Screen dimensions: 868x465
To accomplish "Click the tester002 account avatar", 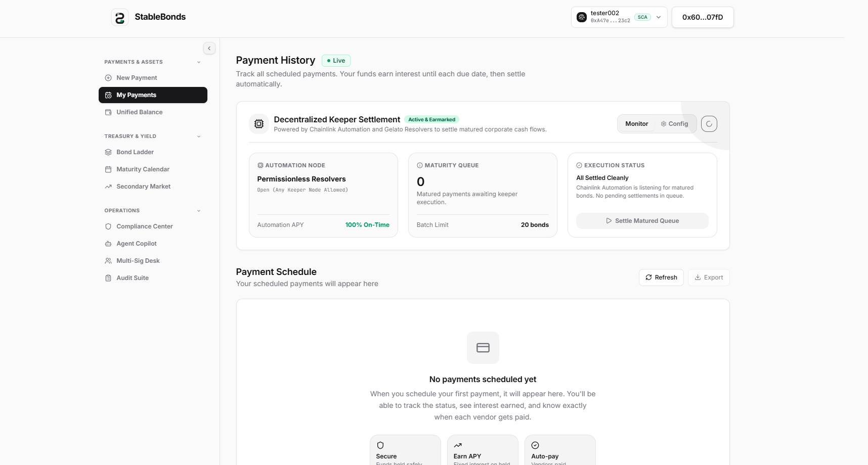I will coord(582,17).
